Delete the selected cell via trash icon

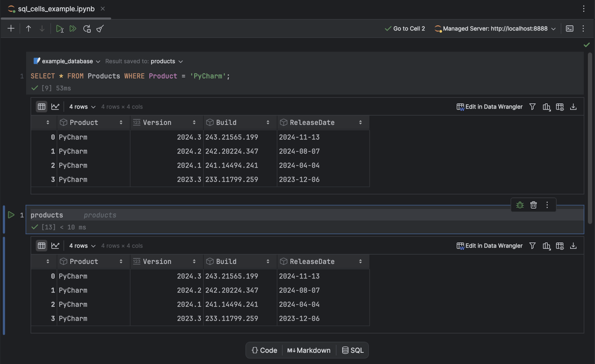(533, 205)
